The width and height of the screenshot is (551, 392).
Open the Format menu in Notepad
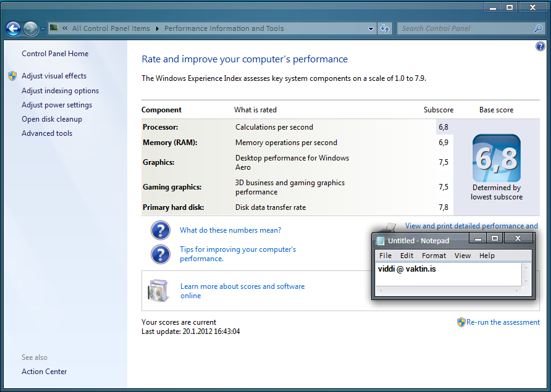[x=434, y=256]
